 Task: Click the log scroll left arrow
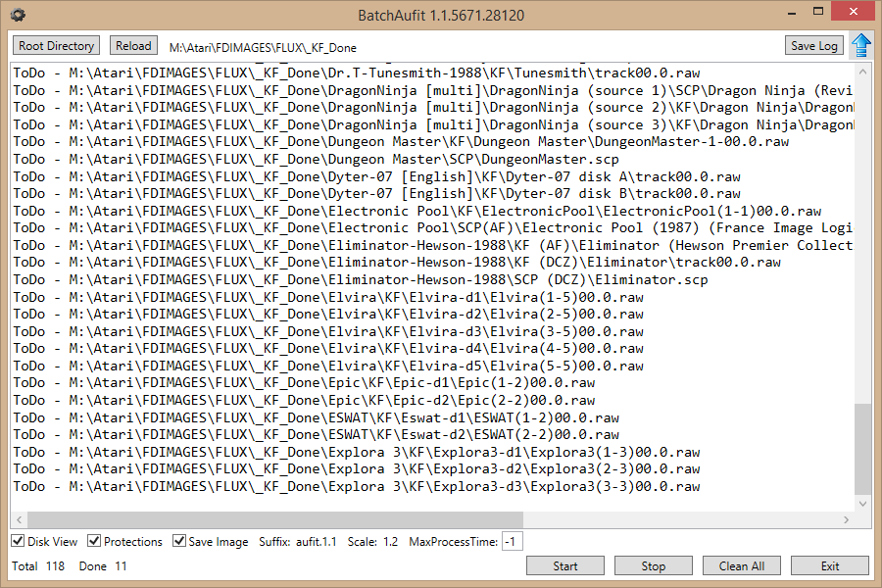pos(20,520)
